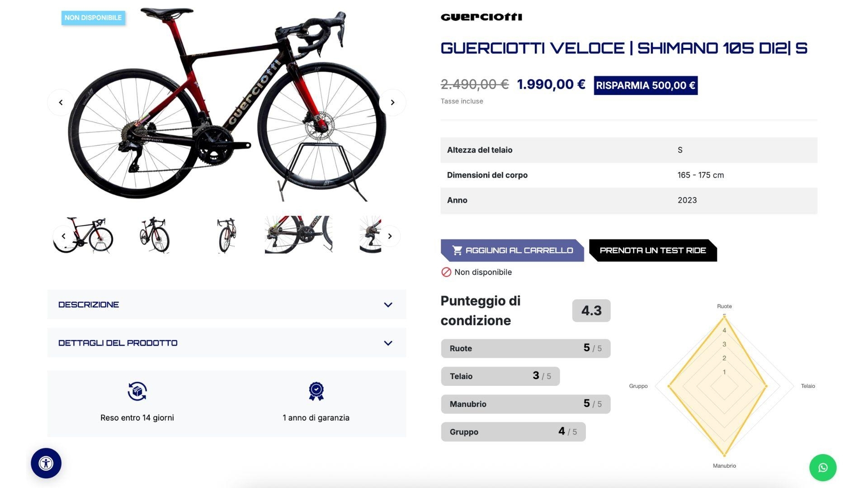Click the Telaio condition score bar

pyautogui.click(x=500, y=376)
